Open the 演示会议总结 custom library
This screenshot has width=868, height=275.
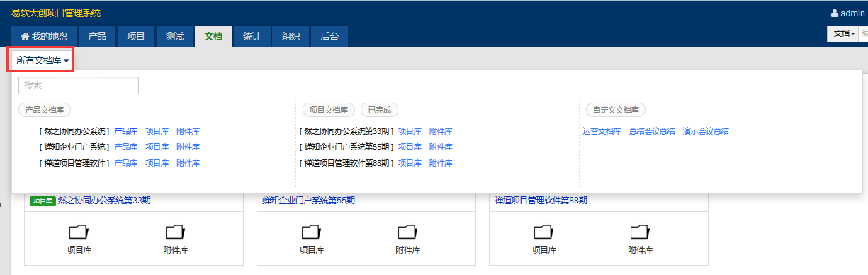706,131
